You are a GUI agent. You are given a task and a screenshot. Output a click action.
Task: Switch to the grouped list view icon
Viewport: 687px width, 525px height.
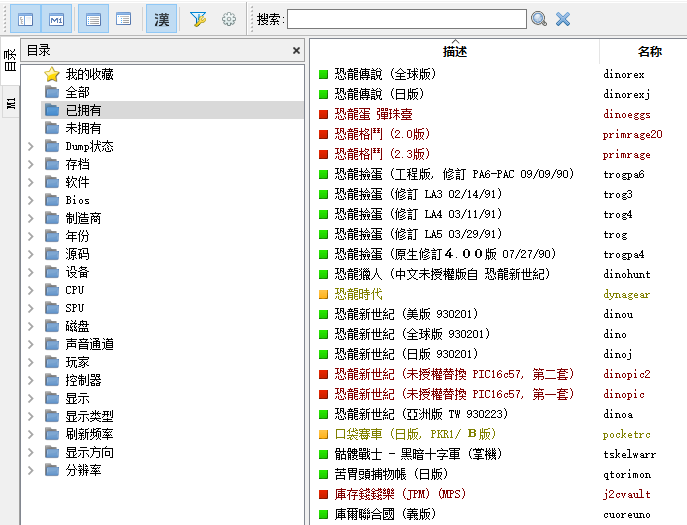tap(123, 19)
